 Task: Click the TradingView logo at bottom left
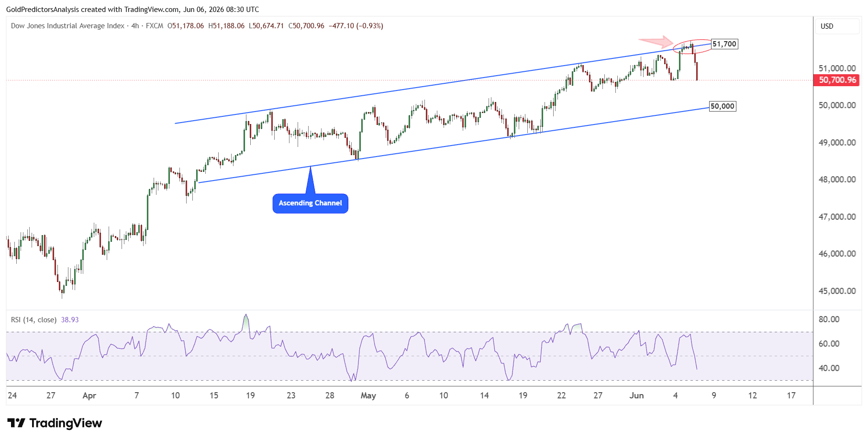55,423
